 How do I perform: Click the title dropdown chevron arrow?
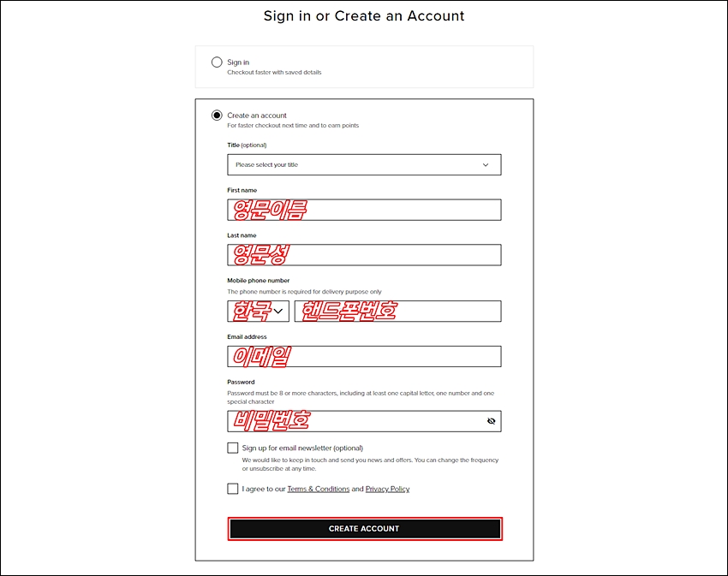[485, 165]
